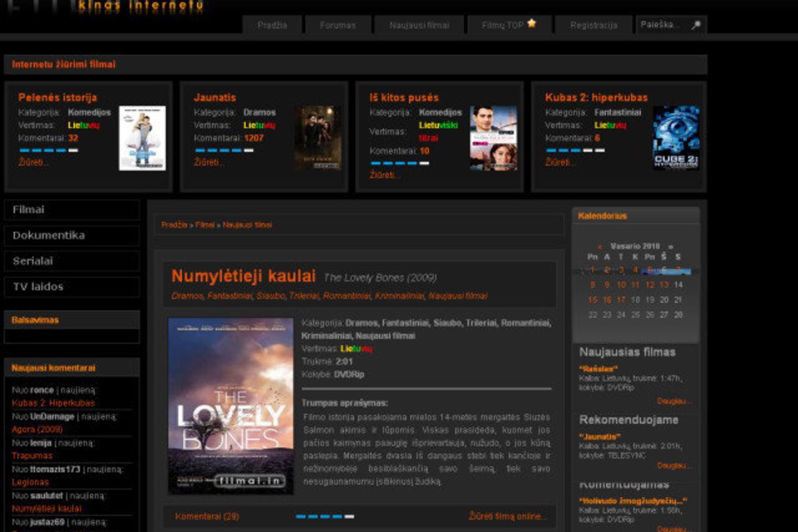Select Filmai in the sidebar menu
The image size is (798, 532).
click(x=72, y=209)
